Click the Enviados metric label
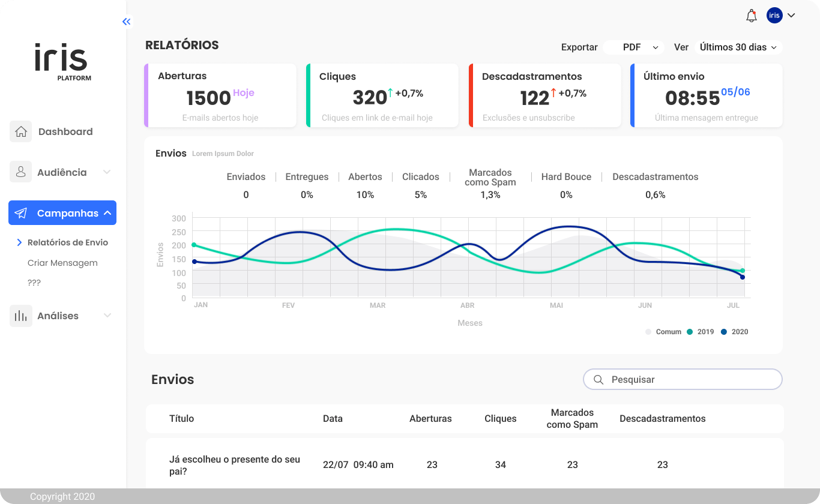Viewport: 820px width, 504px height. [246, 177]
